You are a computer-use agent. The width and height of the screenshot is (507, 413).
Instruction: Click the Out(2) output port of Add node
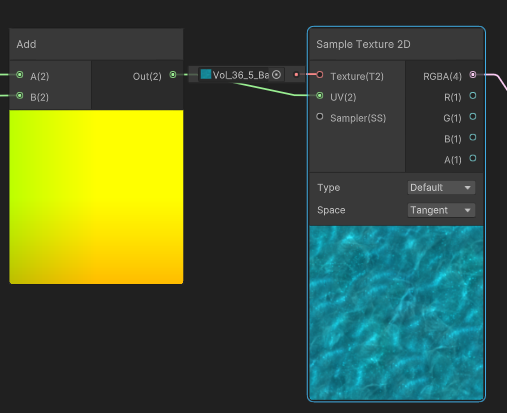(173, 75)
